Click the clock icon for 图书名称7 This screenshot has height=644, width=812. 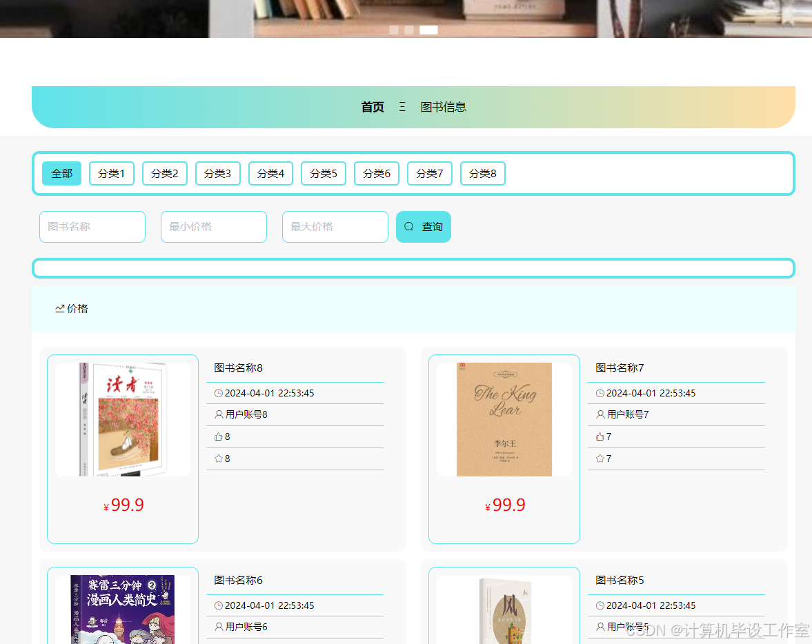[x=600, y=394]
